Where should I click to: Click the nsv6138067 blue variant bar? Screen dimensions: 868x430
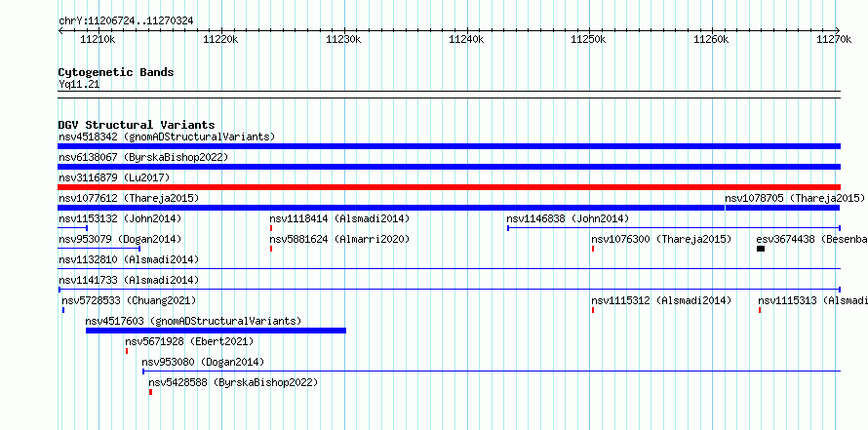[x=449, y=167]
